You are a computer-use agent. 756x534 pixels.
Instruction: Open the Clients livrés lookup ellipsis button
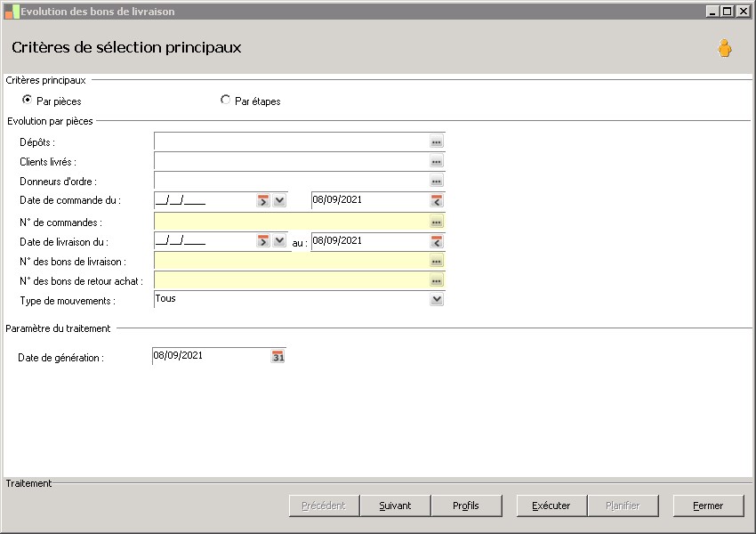437,162
